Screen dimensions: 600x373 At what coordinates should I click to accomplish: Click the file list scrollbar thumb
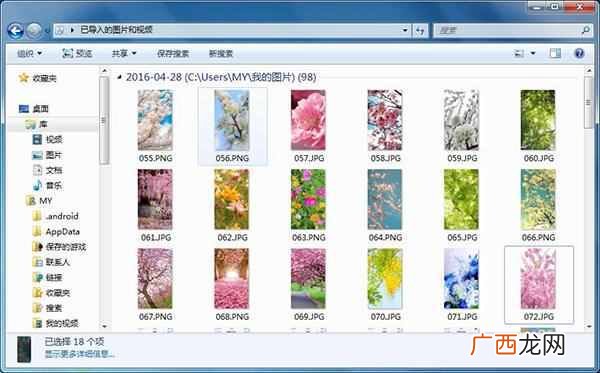click(589, 103)
